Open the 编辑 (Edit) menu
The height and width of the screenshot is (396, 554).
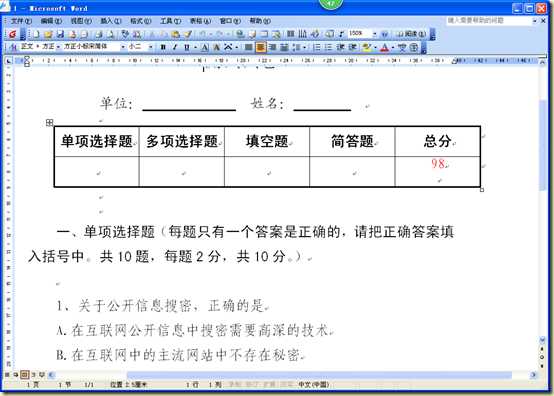51,21
